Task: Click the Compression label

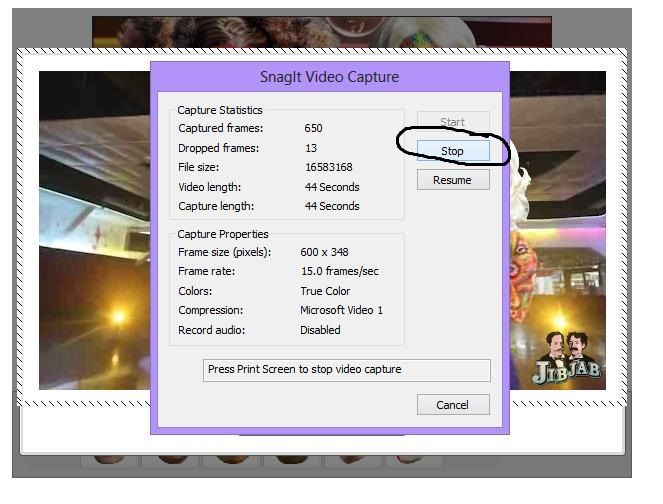Action: tap(211, 310)
